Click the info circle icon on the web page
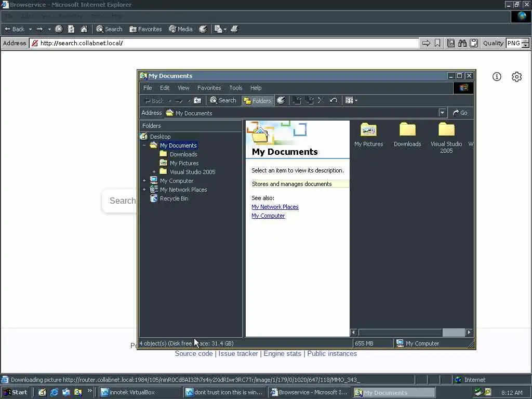The height and width of the screenshot is (399, 532). [497, 77]
